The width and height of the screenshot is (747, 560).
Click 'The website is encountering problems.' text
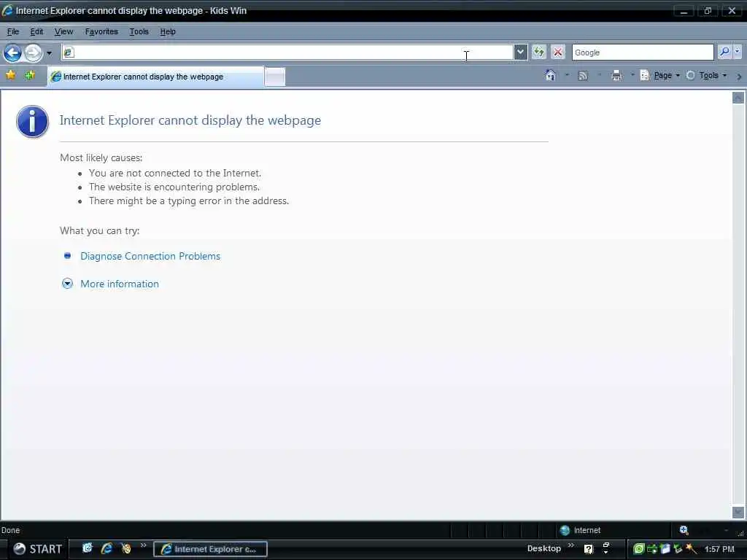tap(174, 187)
